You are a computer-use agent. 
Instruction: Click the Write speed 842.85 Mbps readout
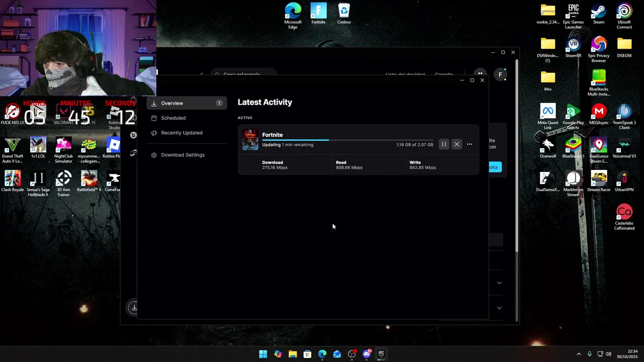[423, 165]
